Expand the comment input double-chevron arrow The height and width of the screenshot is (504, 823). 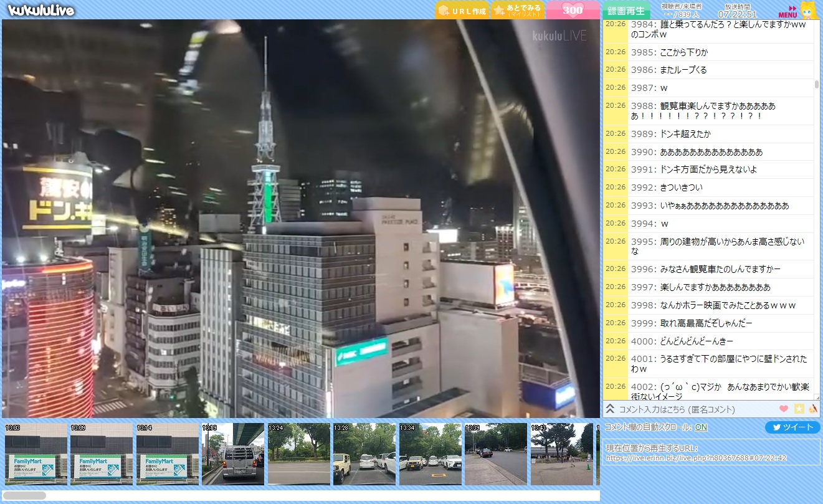click(611, 409)
